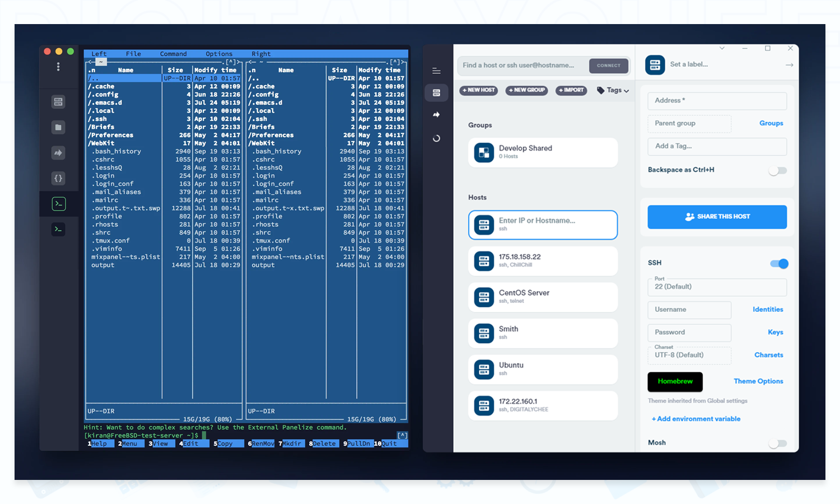Screen dimensions: 840x504
Task: Click the circular history icon in the sidebar
Action: click(x=436, y=138)
